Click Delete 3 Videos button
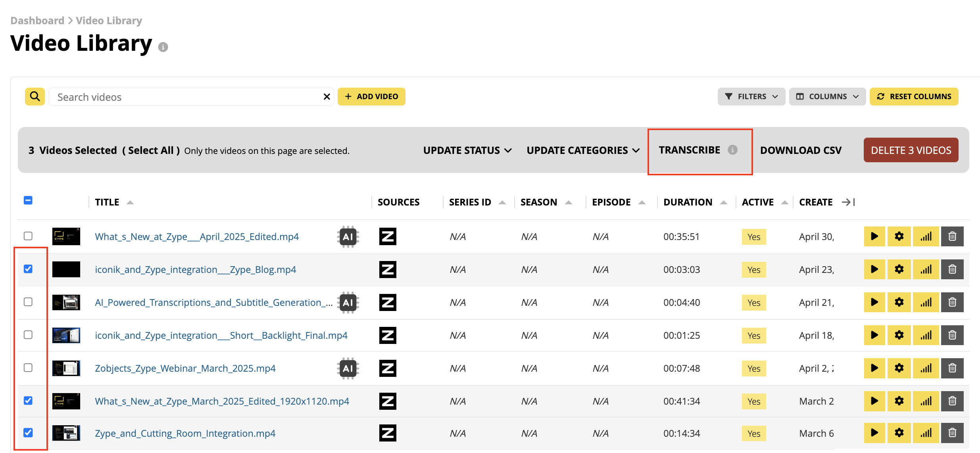 [911, 150]
